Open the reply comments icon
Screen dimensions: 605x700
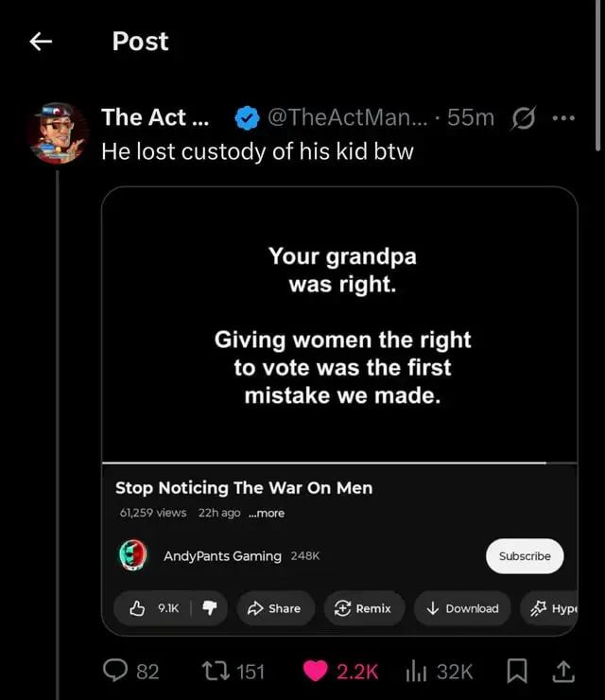tap(115, 672)
